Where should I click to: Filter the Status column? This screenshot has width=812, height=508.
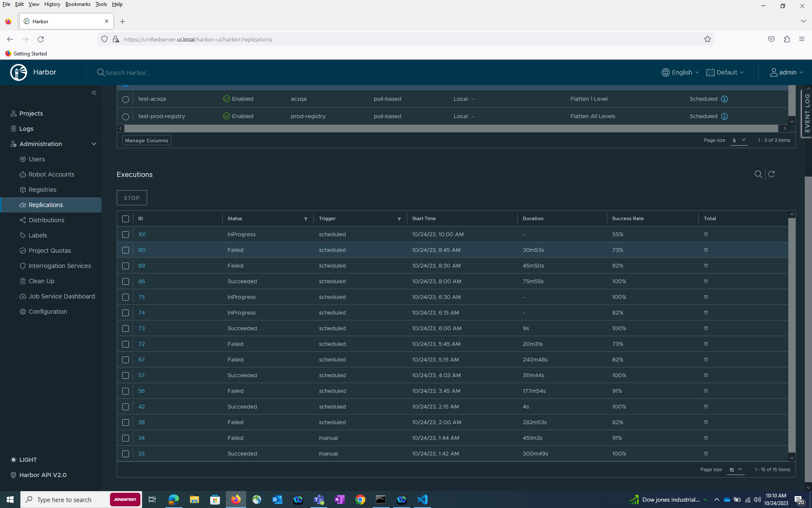(x=306, y=219)
